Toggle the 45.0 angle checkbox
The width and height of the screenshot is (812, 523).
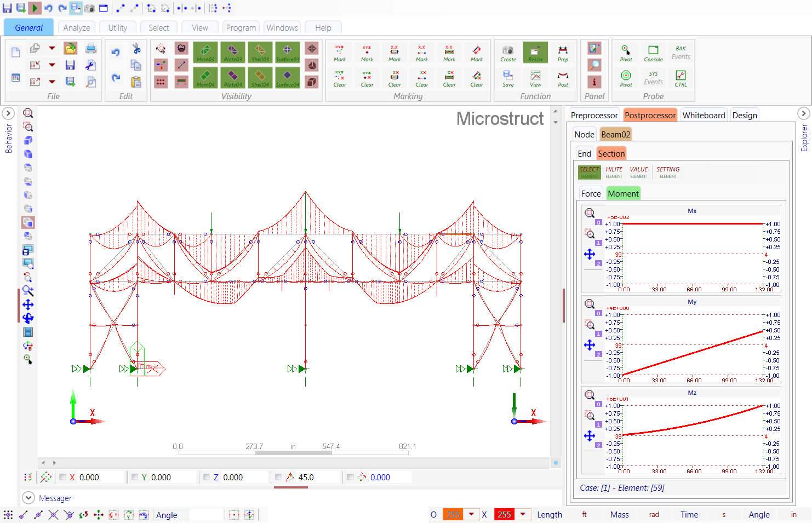(x=278, y=477)
